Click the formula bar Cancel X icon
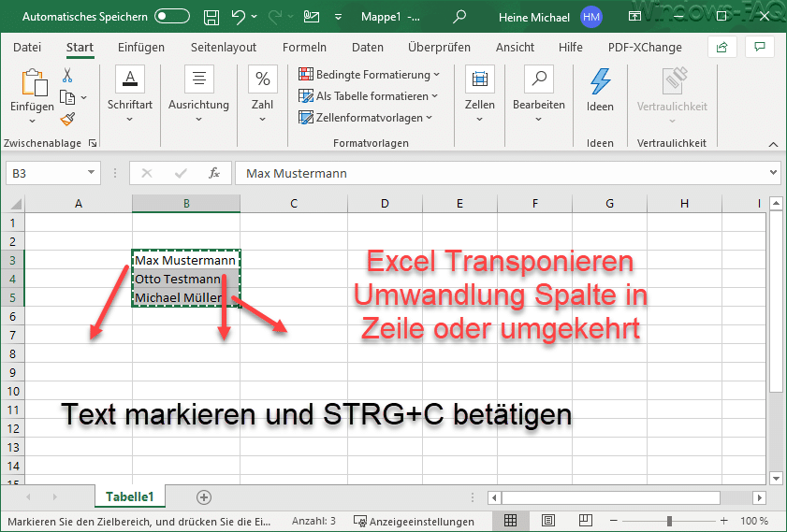This screenshot has width=787, height=532. click(147, 173)
